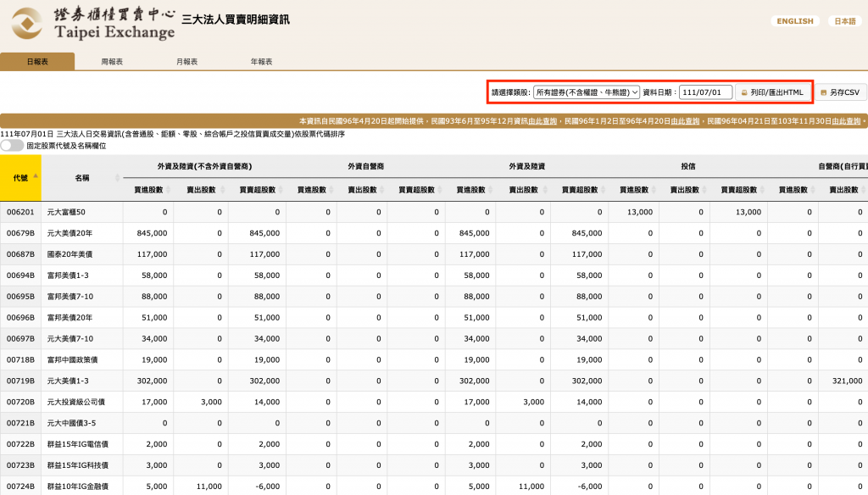Screen dimensions: 868x495
Task: Click the 資料日期 field showing 111/07/01
Action: (x=706, y=92)
